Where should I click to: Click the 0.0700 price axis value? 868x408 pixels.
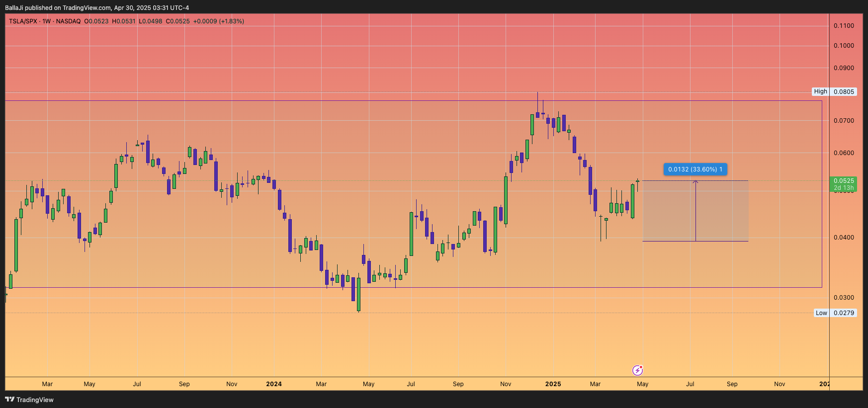[844, 121]
